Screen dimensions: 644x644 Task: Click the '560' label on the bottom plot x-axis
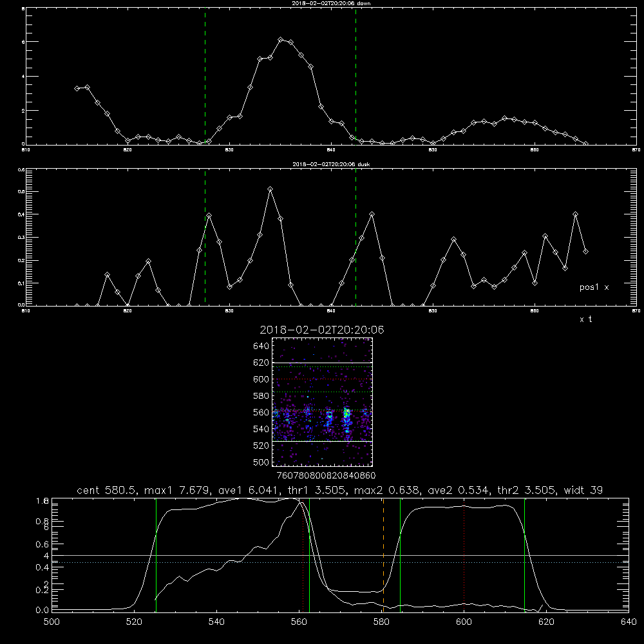(299, 622)
